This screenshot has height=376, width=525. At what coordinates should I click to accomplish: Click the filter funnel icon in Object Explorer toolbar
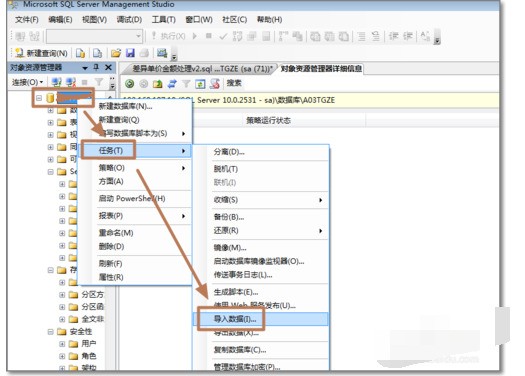point(99,82)
